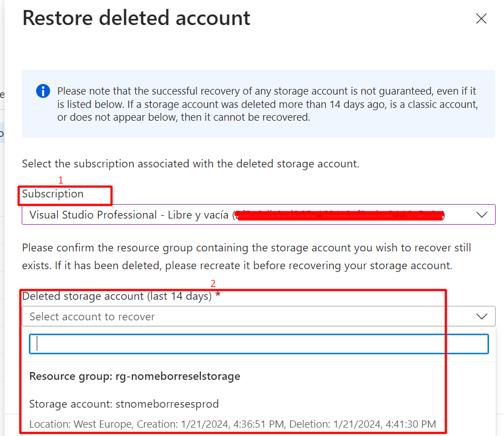Click the rg-nomeborreselstorage resource group header

pyautogui.click(x=135, y=376)
